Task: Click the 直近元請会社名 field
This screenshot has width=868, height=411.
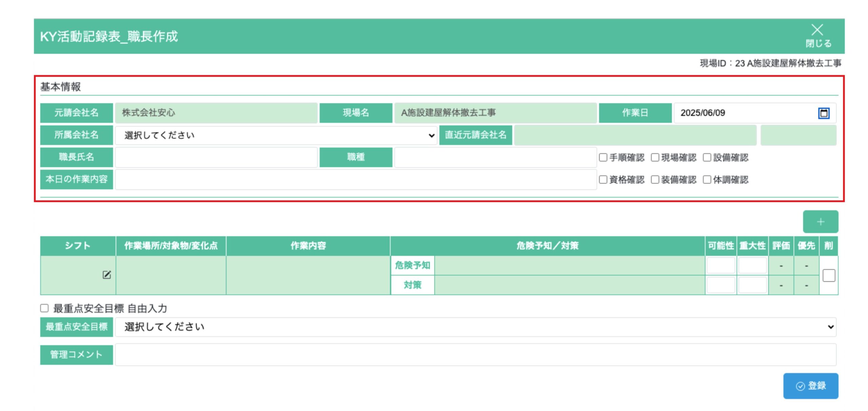Action: coord(635,135)
